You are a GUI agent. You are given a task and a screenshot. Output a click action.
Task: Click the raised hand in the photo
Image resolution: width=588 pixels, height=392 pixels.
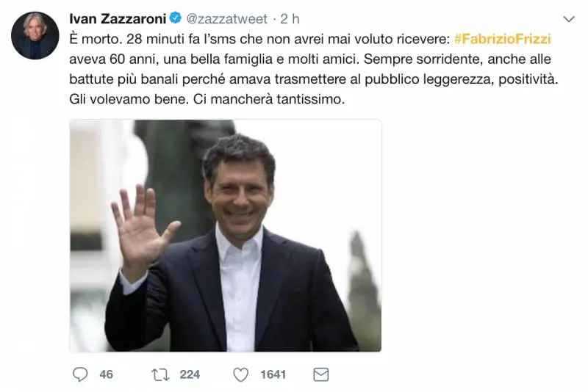144,228
